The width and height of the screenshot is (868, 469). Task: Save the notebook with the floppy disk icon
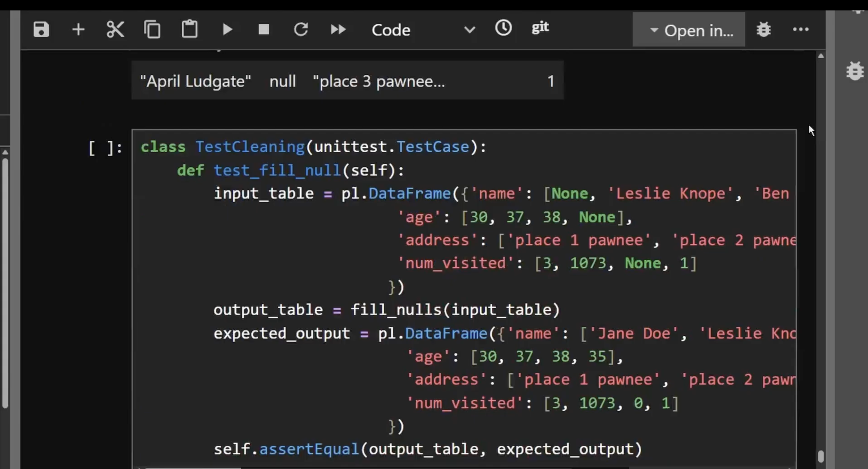click(x=41, y=30)
